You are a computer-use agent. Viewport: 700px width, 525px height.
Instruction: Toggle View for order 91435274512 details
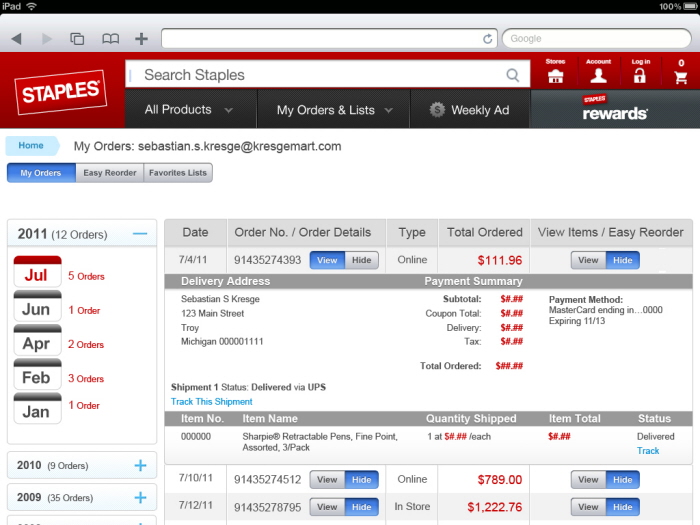(x=327, y=480)
